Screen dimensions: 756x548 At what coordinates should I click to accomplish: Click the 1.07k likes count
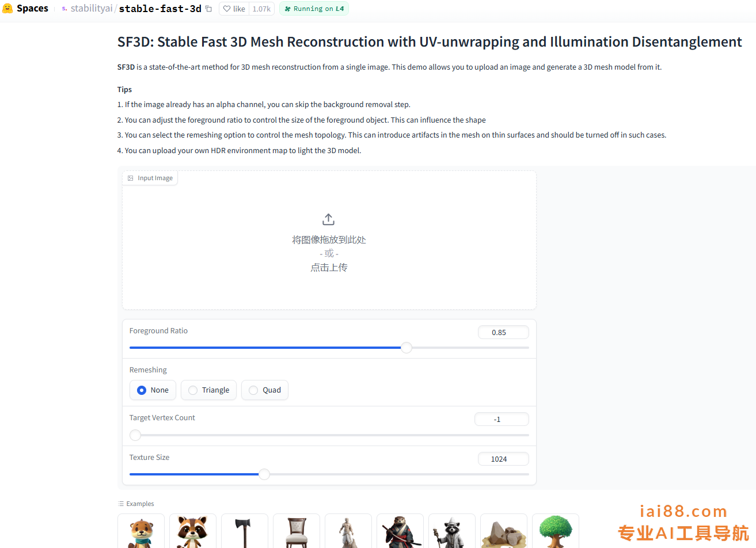pos(261,9)
